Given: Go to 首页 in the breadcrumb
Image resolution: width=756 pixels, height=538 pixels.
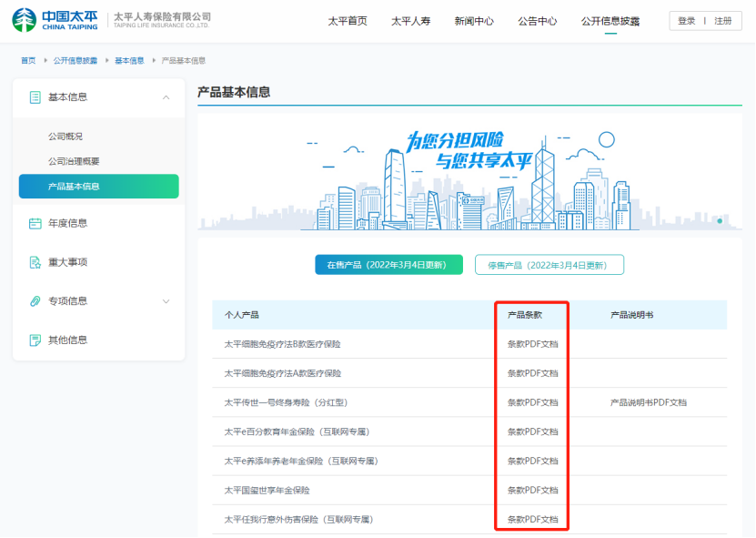Looking at the screenshot, I should coord(28,60).
